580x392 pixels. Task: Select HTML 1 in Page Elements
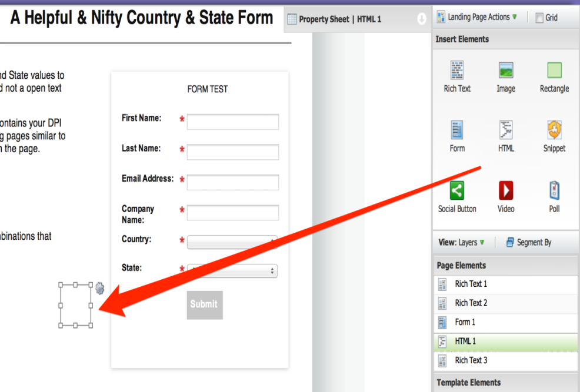click(505, 341)
